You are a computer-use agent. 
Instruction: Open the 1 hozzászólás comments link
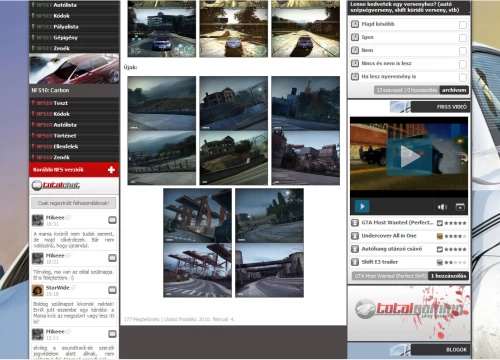point(448,276)
